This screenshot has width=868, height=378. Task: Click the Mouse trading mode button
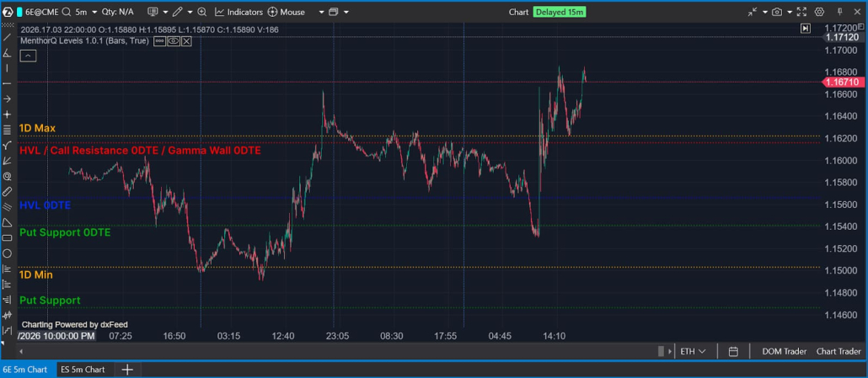[287, 12]
